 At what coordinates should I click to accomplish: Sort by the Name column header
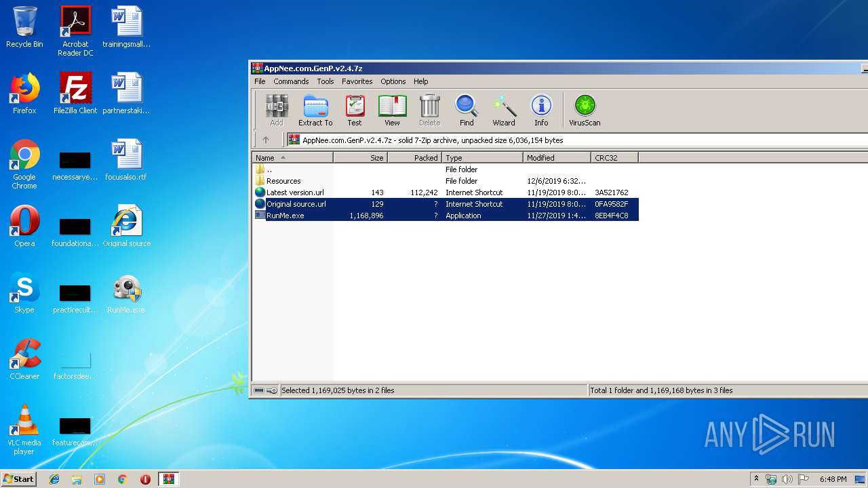click(x=292, y=158)
